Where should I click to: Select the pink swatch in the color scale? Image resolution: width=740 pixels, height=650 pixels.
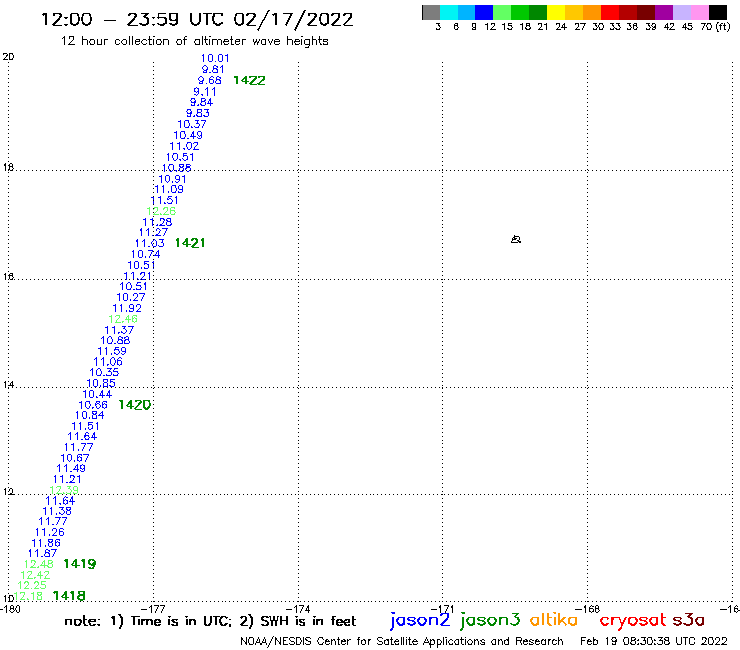699,12
